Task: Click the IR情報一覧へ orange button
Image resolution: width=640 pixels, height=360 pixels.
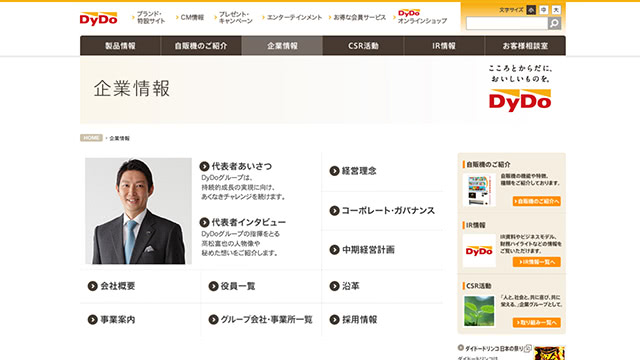Action: (537, 262)
